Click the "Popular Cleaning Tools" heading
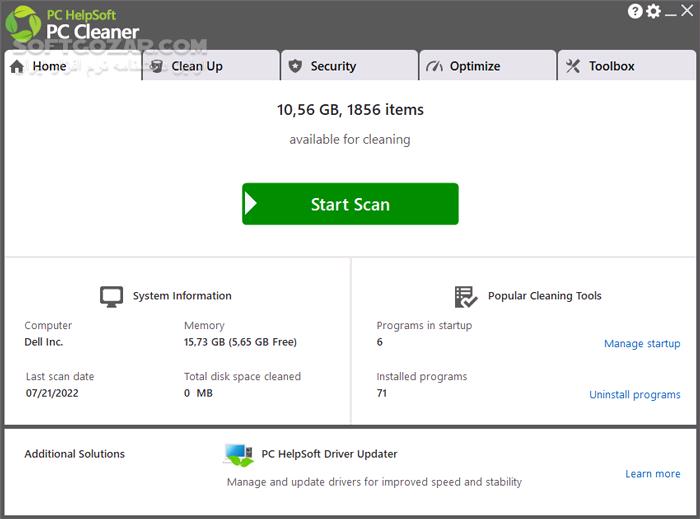Screen dimensions: 700x519 [x=545, y=296]
